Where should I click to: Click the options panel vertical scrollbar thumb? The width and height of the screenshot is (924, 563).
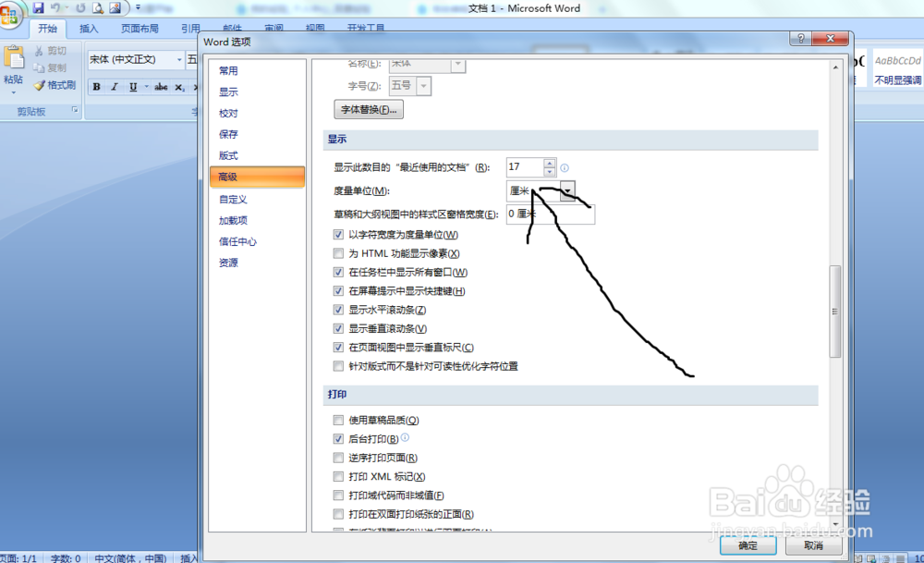pyautogui.click(x=835, y=312)
